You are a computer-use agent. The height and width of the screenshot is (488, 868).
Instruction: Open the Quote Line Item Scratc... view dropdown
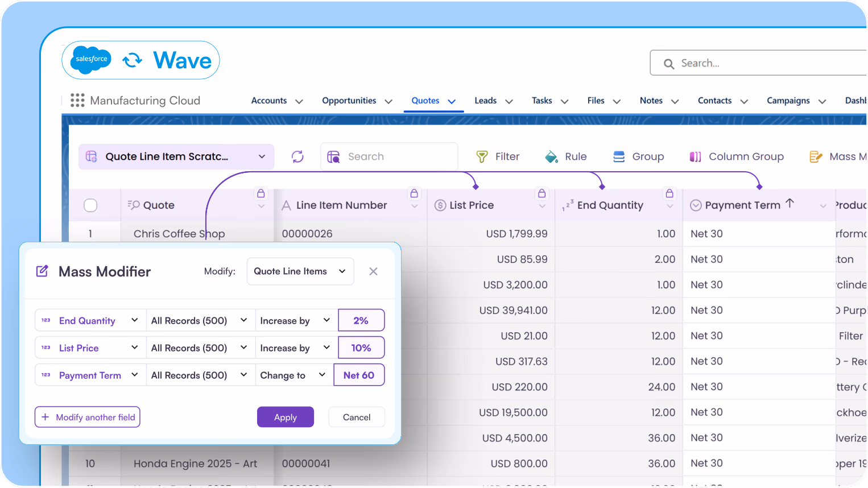coord(176,156)
